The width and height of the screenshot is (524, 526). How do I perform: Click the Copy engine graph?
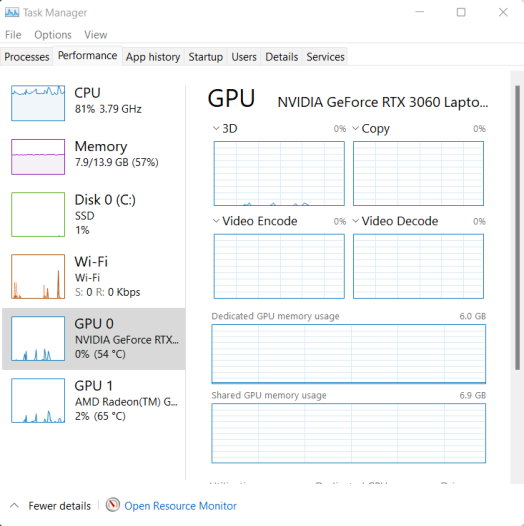[x=418, y=173]
